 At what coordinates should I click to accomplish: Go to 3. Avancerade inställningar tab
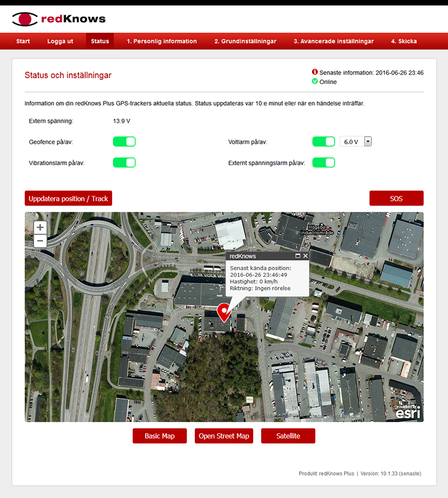(x=333, y=41)
